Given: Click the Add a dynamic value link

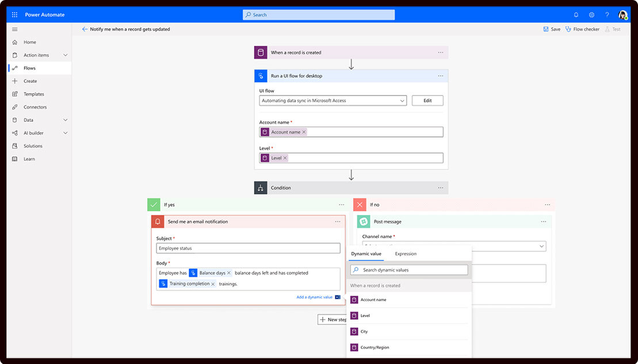Looking at the screenshot, I should coord(315,297).
